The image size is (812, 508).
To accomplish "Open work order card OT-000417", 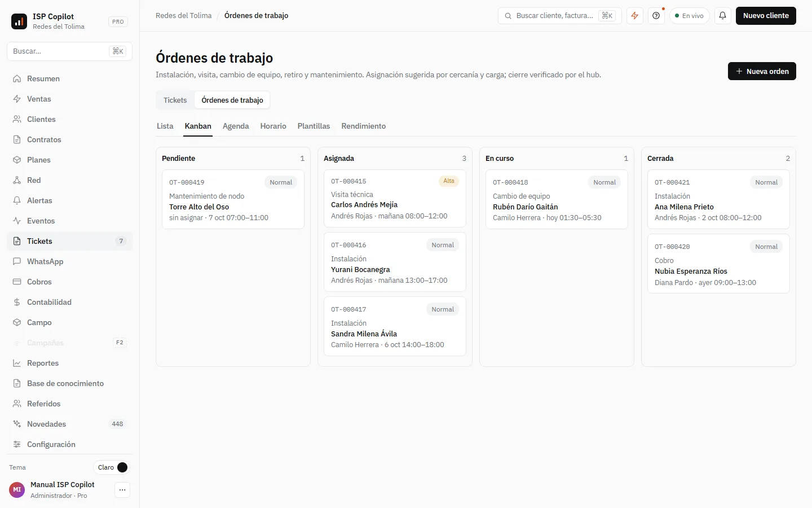I will [x=395, y=326].
